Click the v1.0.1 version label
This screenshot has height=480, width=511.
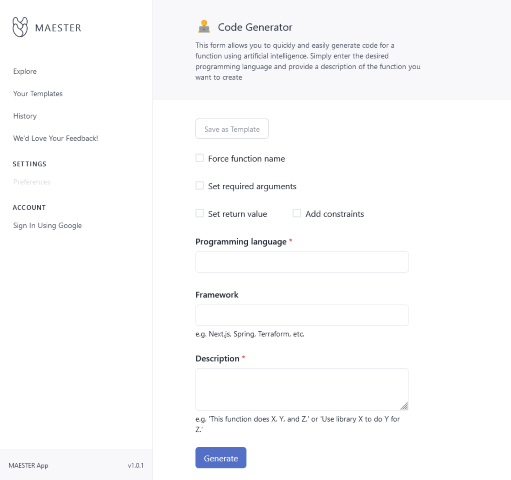pyautogui.click(x=136, y=466)
